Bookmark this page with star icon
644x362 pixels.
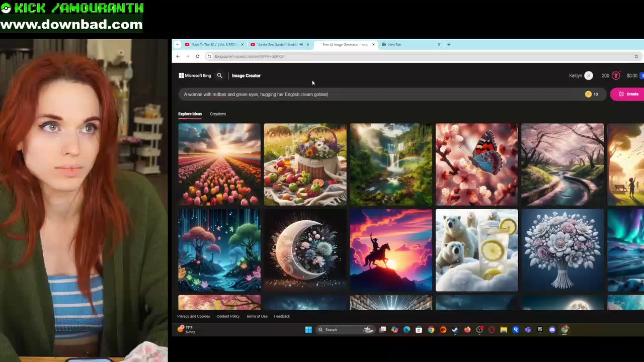[x=636, y=56]
